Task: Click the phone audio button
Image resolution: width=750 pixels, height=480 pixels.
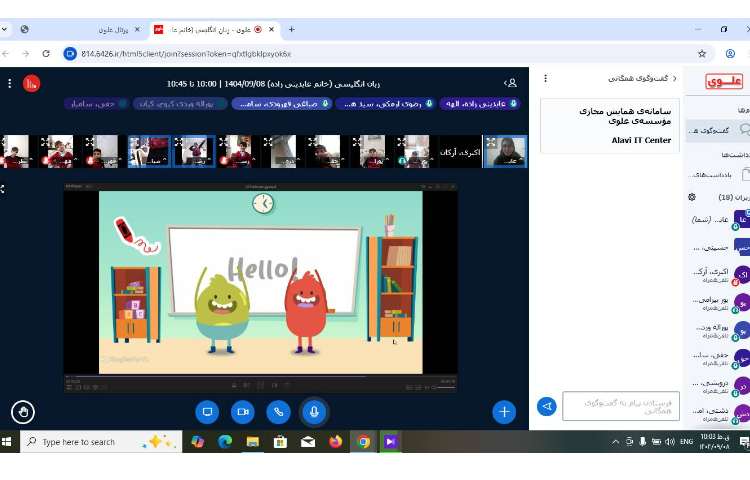Action: pyautogui.click(x=278, y=411)
